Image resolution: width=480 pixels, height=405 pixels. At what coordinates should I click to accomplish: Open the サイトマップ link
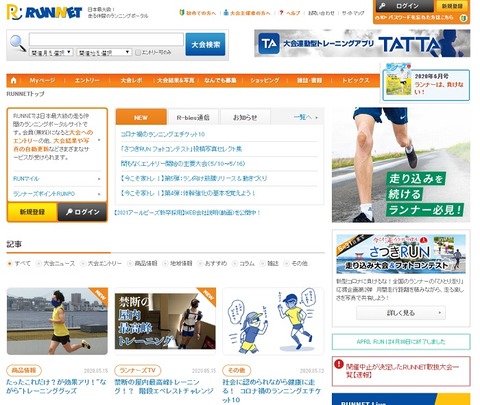pyautogui.click(x=353, y=13)
